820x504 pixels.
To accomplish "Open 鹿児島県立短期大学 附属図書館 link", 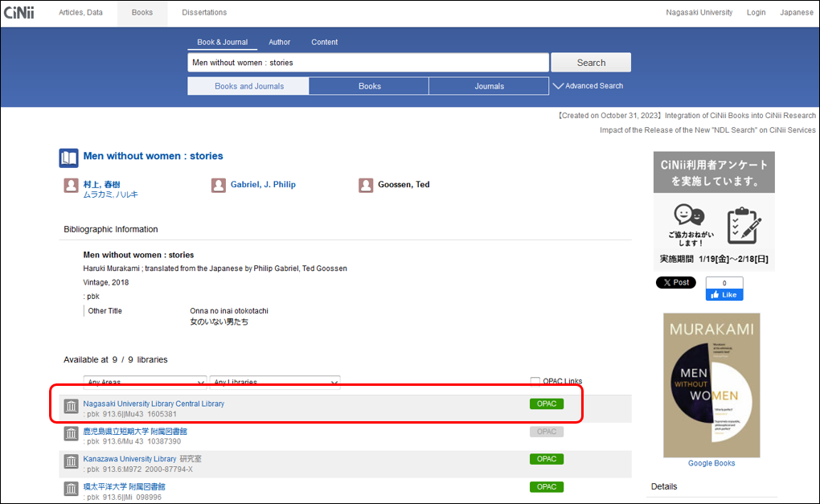I will pyautogui.click(x=135, y=432).
